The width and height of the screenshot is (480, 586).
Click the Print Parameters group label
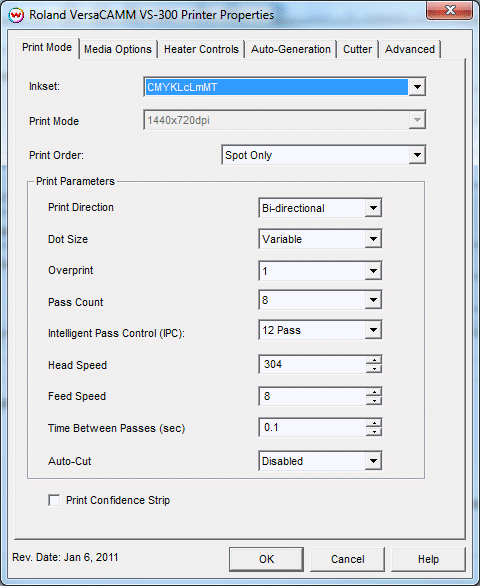point(75,181)
